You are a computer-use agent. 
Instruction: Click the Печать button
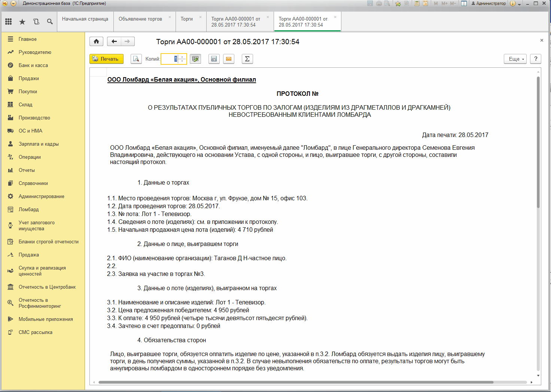pos(106,59)
